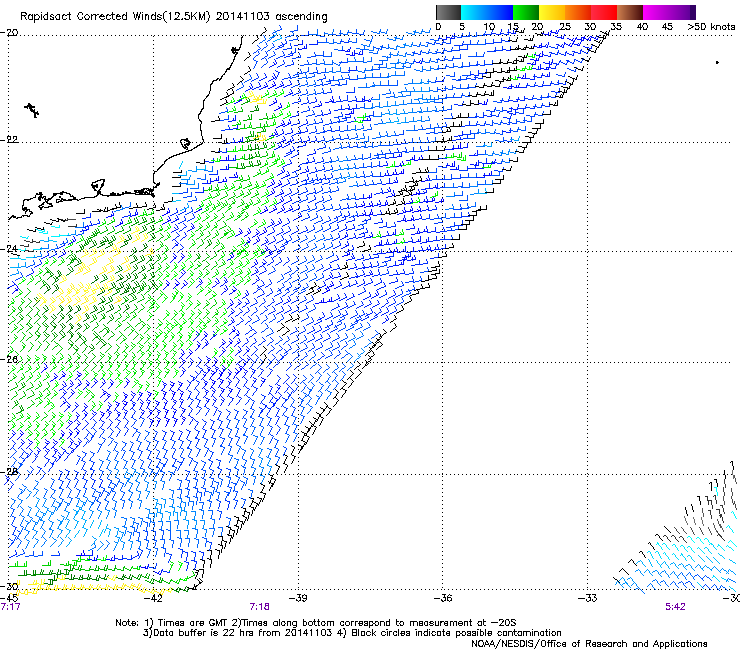Click the '7:17' swath time label
This screenshot has height=650, width=740.
[10, 607]
